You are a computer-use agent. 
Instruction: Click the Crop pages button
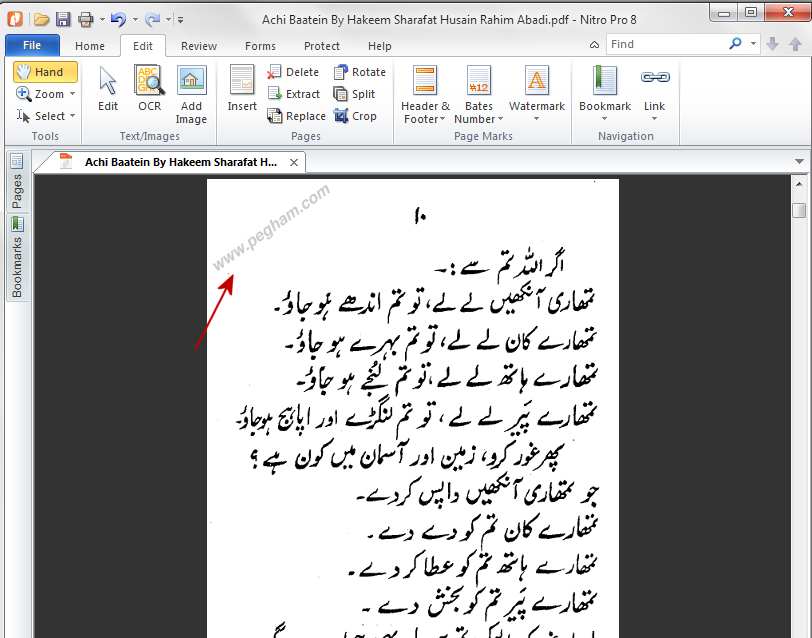(355, 116)
